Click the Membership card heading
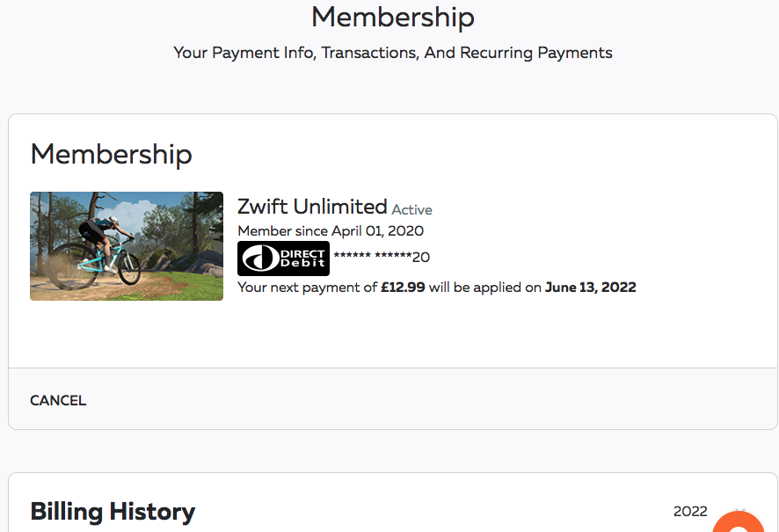779x532 pixels. [x=111, y=154]
